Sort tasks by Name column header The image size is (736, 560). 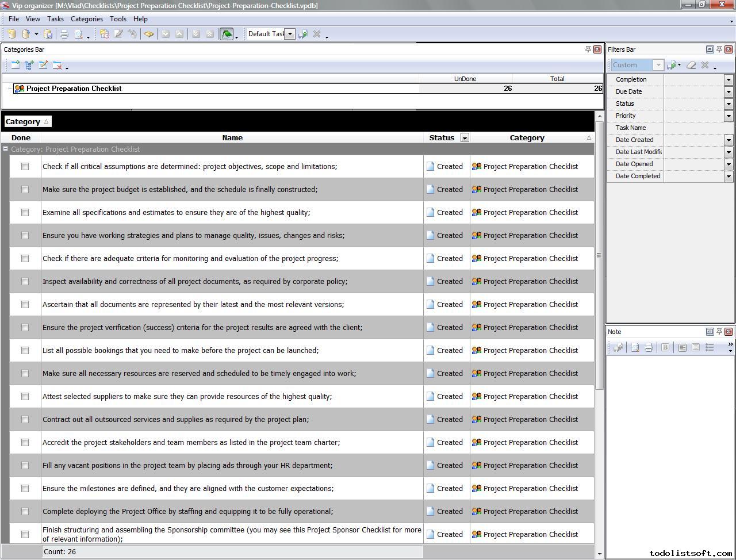coord(232,138)
